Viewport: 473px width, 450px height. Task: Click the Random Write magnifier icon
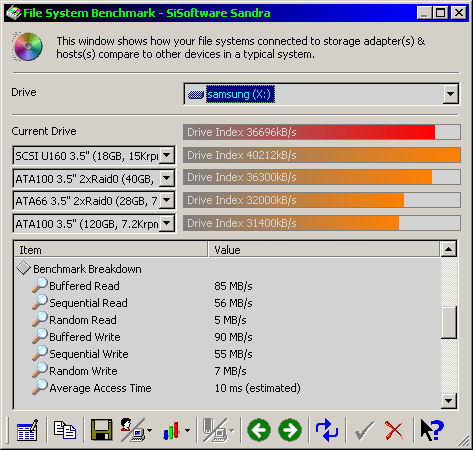coord(40,370)
